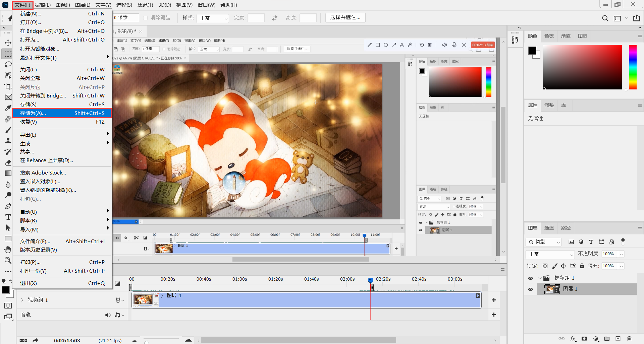Switch to the 通道 tab
Screen dimensions: 644x344
click(549, 228)
